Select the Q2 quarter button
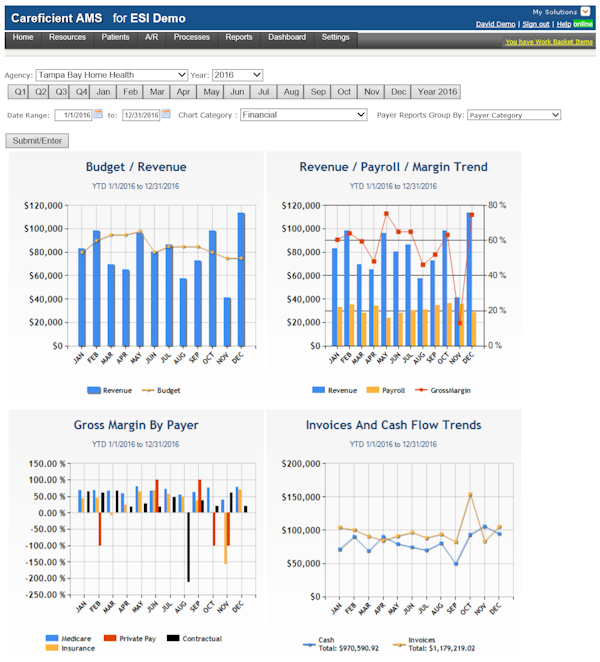 point(39,92)
